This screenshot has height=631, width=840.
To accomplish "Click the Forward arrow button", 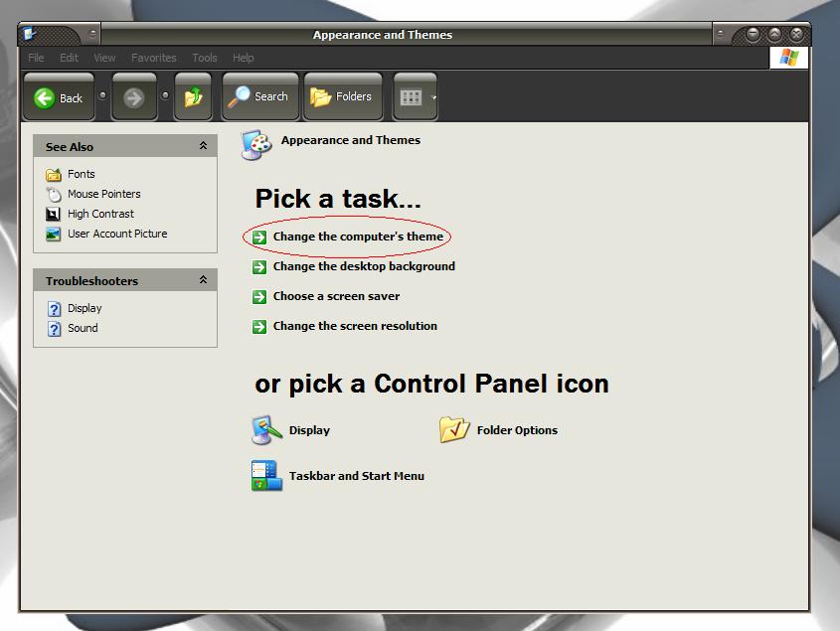I will click(x=134, y=97).
